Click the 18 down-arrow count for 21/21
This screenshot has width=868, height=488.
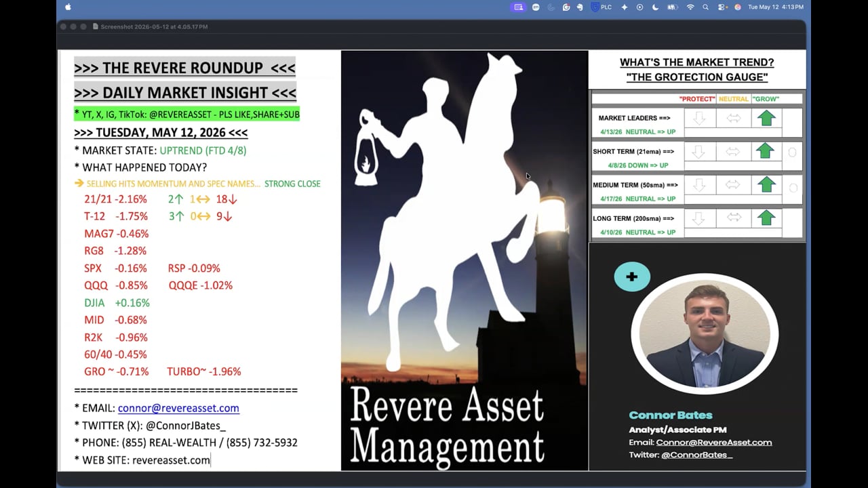pyautogui.click(x=226, y=199)
